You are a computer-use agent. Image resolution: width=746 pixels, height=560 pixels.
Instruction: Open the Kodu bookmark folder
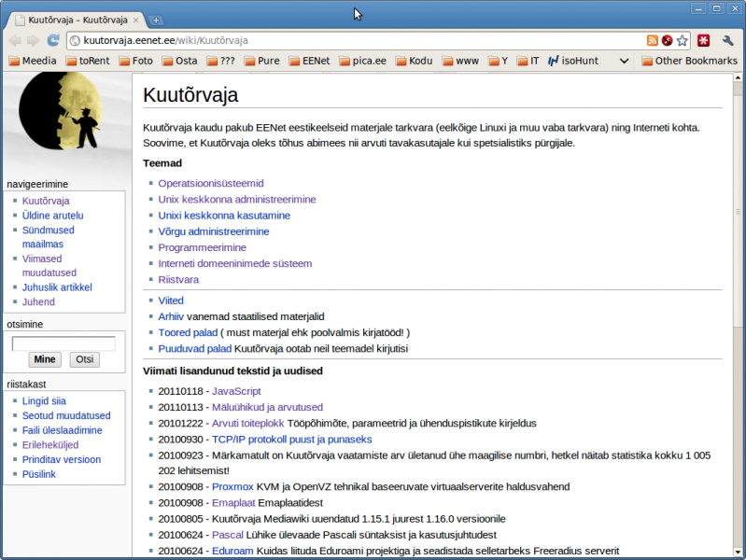coord(415,61)
